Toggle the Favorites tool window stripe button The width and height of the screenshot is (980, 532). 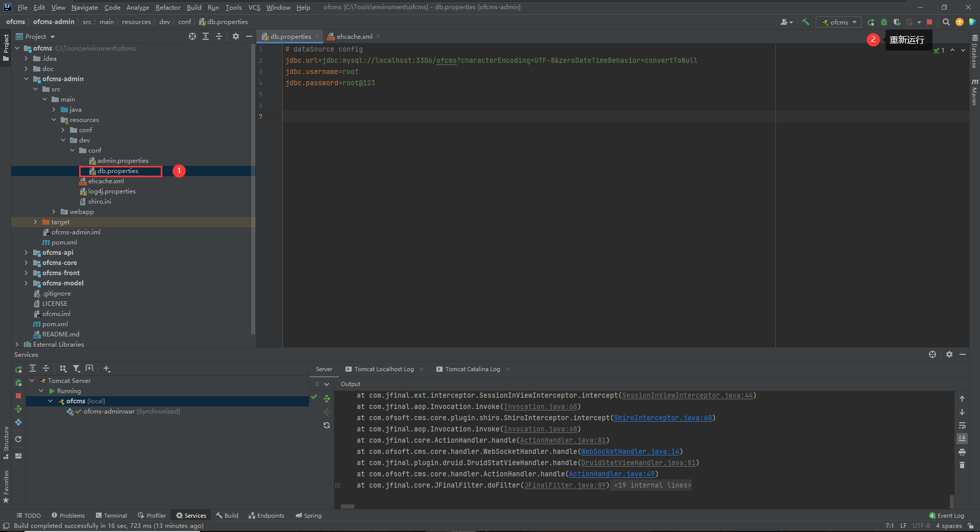[6, 487]
